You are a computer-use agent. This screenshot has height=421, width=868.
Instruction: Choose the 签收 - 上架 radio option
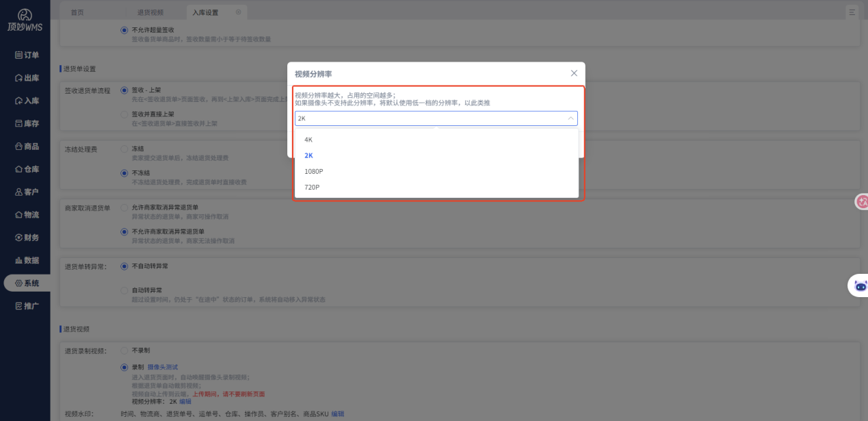tap(124, 90)
